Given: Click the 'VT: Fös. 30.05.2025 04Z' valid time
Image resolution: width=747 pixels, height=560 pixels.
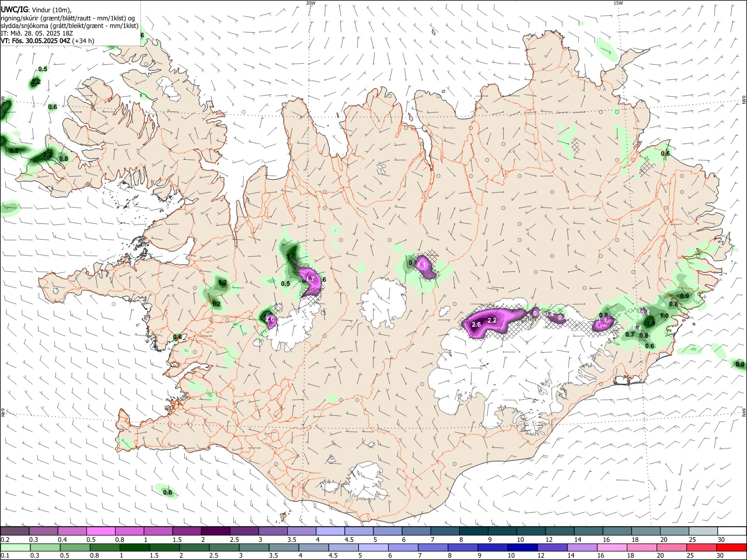Looking at the screenshot, I should [35, 41].
